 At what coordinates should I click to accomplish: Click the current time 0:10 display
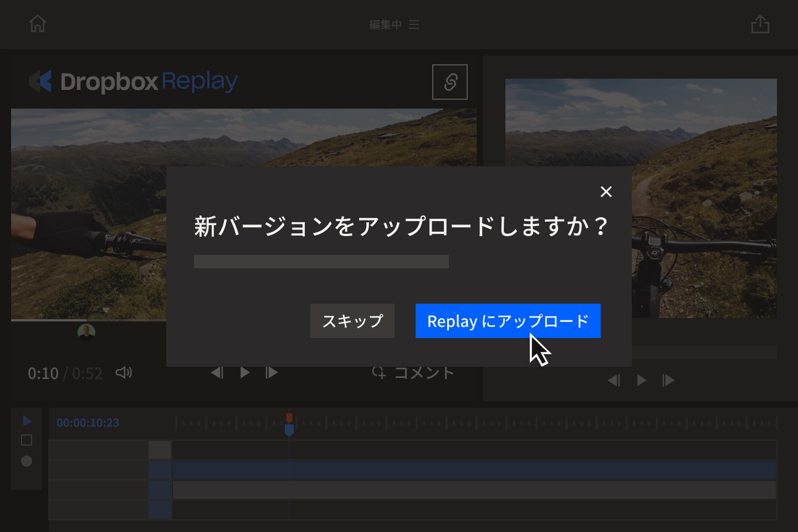point(43,374)
